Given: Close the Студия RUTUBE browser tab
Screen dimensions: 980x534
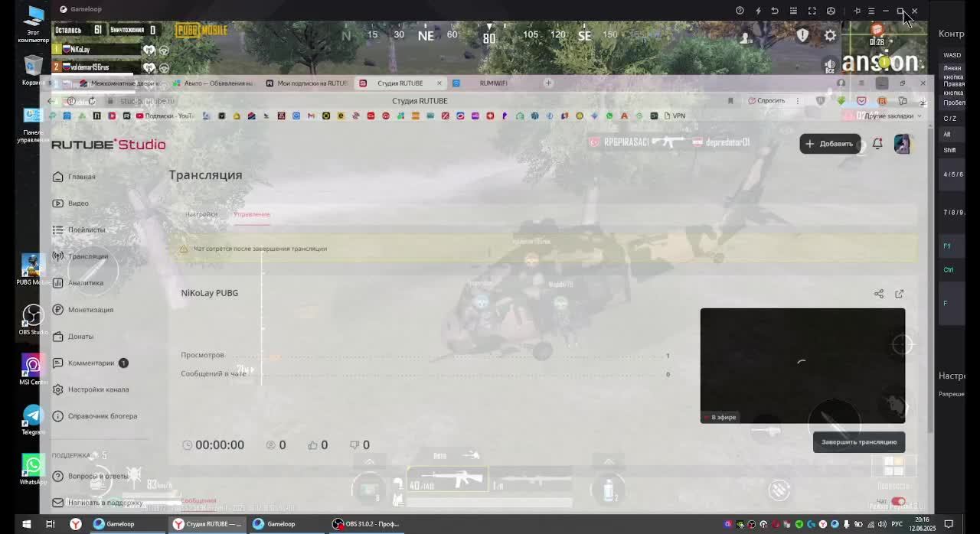Looking at the screenshot, I should pyautogui.click(x=439, y=83).
